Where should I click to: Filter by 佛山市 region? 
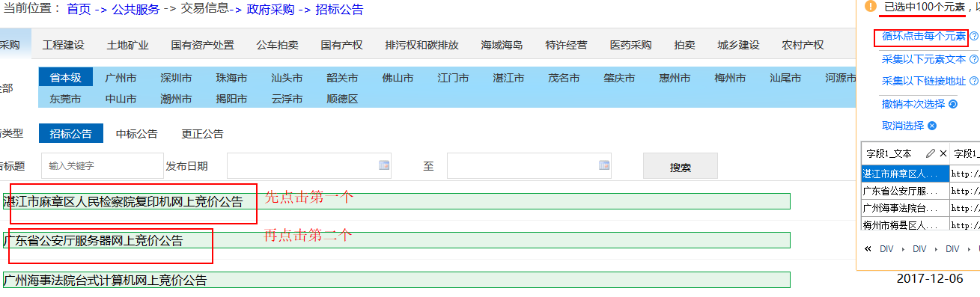point(398,78)
